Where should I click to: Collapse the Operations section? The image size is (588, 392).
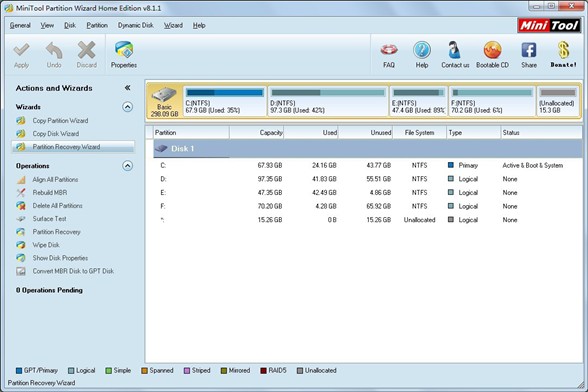click(128, 166)
